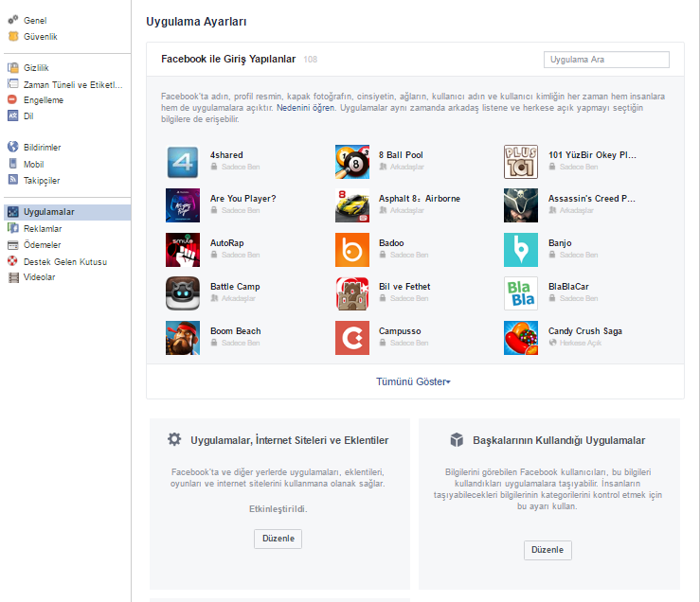700x602 pixels.
Task: Select the Candy Crush Saga icon
Action: click(521, 338)
